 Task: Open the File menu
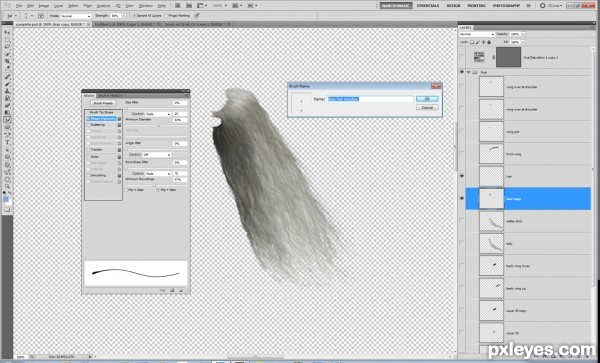(19, 6)
